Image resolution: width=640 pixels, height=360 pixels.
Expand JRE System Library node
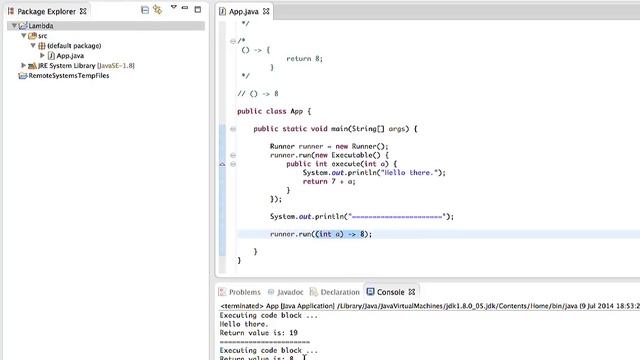[24, 65]
